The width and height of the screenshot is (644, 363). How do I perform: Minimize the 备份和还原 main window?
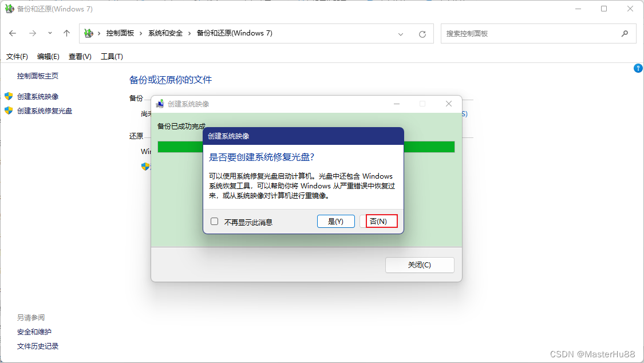tap(578, 9)
